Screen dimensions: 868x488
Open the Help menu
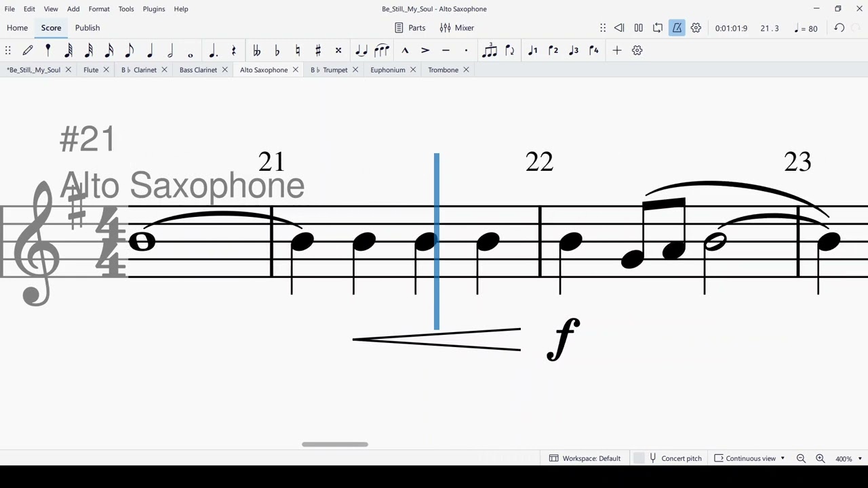click(181, 9)
